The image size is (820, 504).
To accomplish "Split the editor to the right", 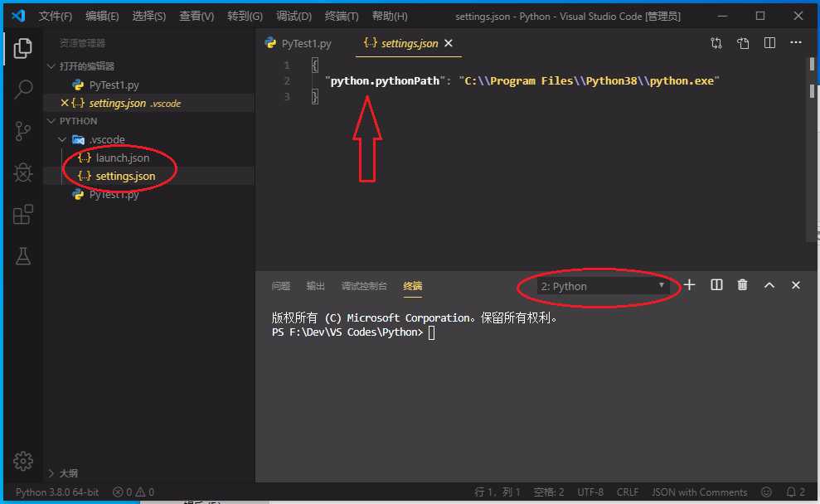I will [x=769, y=43].
